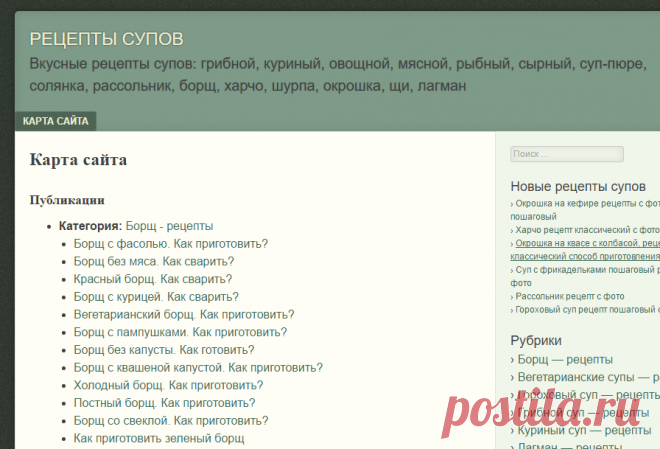Open category link Борщ - рецепты
Screen dimensions: 660x449
point(169,226)
